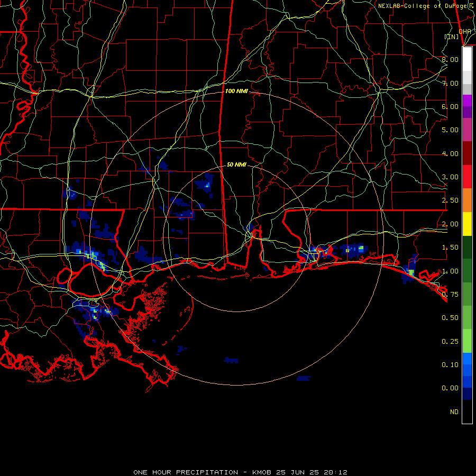476x476 pixels.
Task: Click the 6.00 legend value
Action: [450, 106]
